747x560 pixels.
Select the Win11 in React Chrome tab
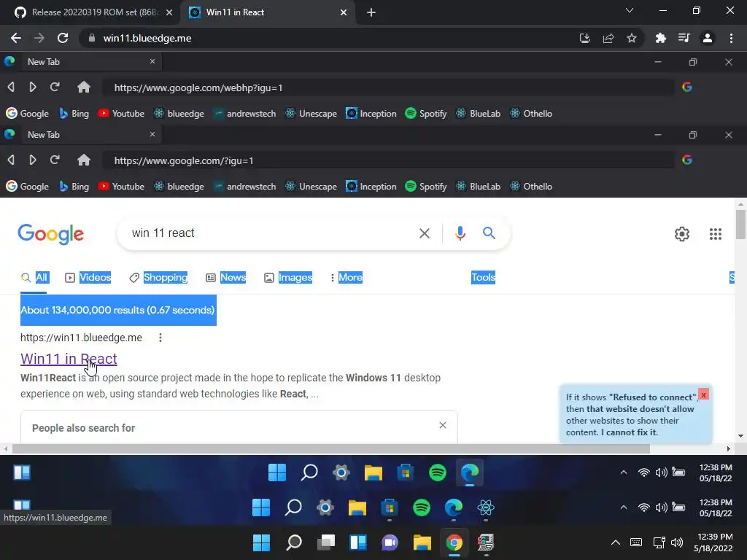[x=268, y=12]
